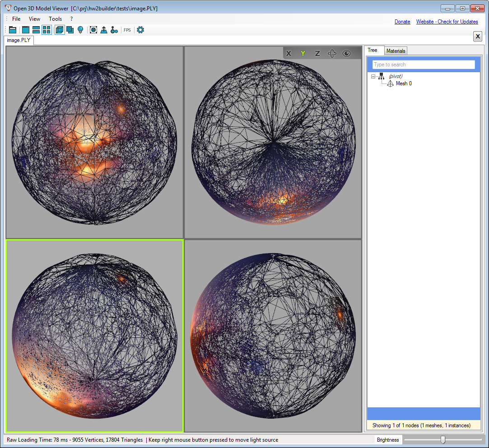Toggle wireframe cube rendering mode
Image resolution: width=489 pixels, height=448 pixels.
[x=60, y=30]
